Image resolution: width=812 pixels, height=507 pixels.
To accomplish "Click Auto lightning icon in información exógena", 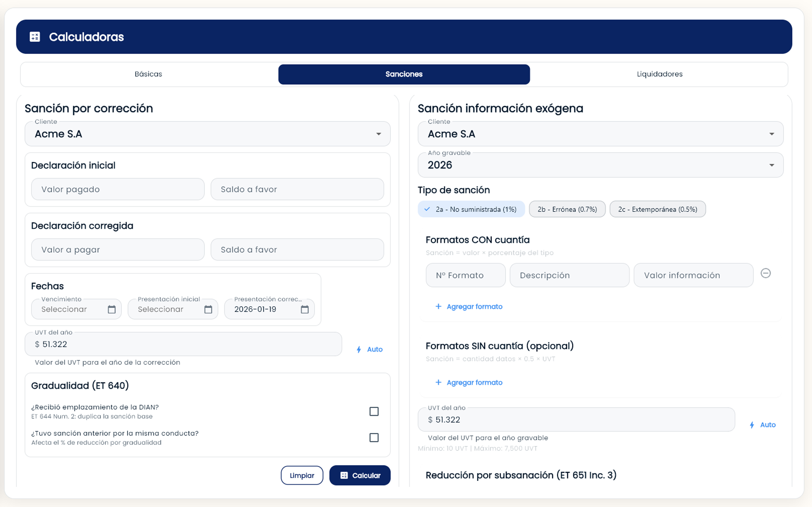I will click(x=752, y=425).
